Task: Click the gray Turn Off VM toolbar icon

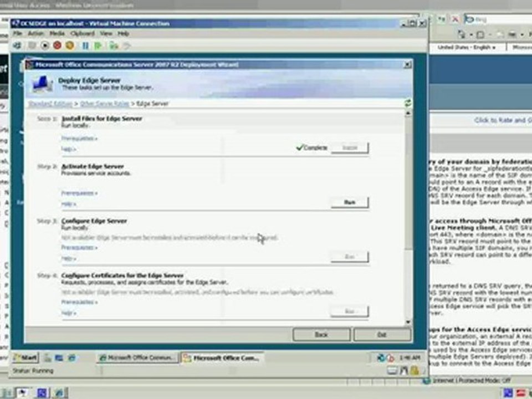Action: [x=32, y=45]
